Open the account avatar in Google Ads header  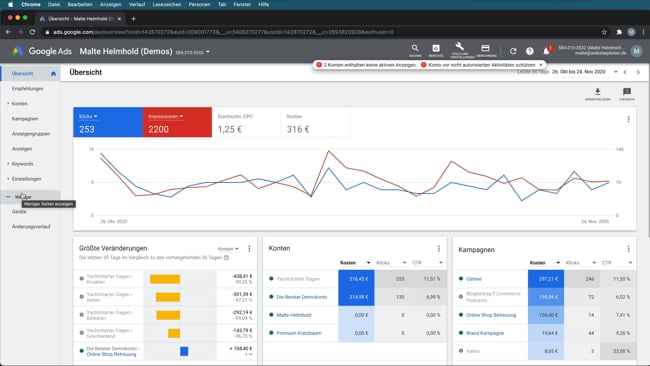click(x=636, y=51)
